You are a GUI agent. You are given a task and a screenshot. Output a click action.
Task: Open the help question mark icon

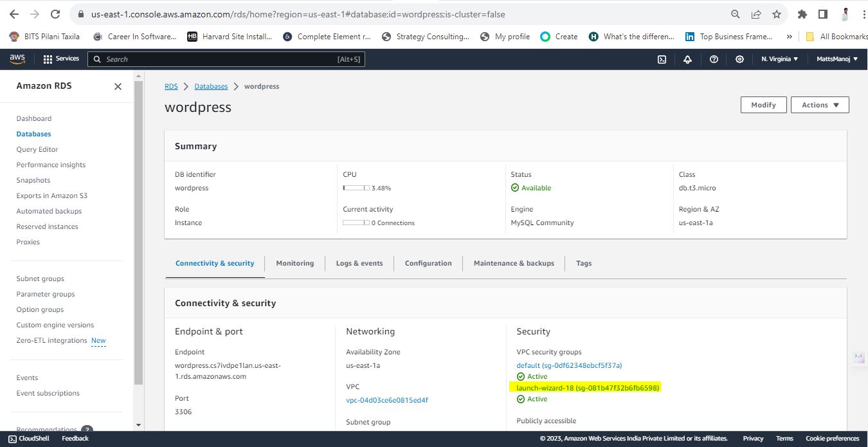tap(714, 59)
